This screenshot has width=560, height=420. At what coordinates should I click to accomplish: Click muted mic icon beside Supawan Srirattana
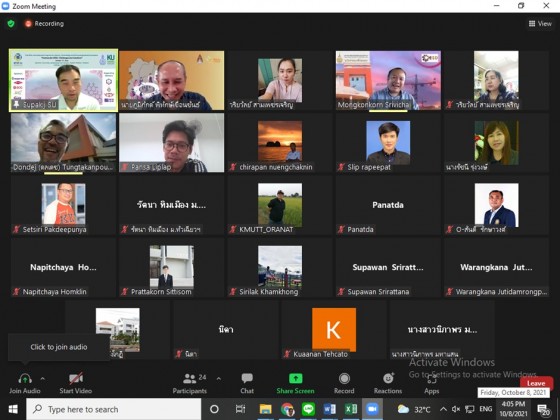point(341,292)
